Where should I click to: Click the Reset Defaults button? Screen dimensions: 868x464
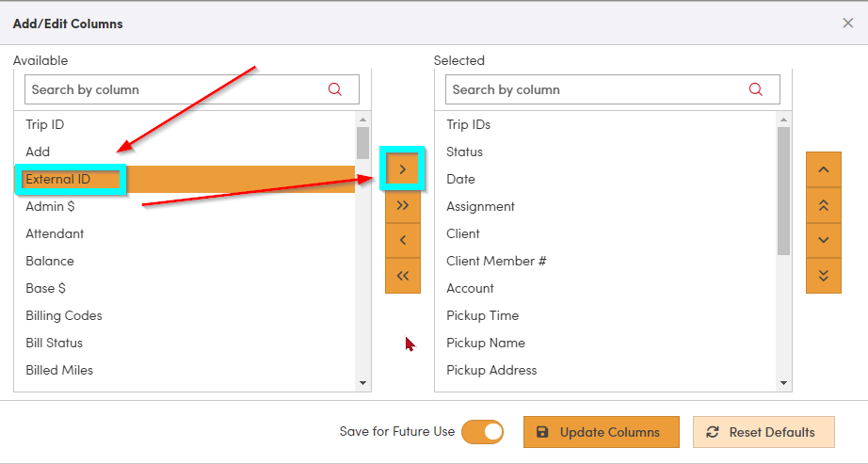pyautogui.click(x=763, y=432)
